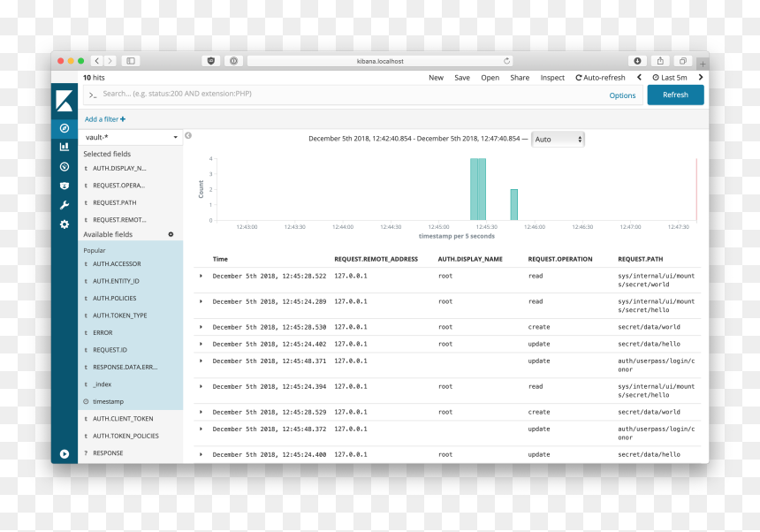The image size is (760, 532).
Task: Click New in the top menu
Action: (436, 78)
